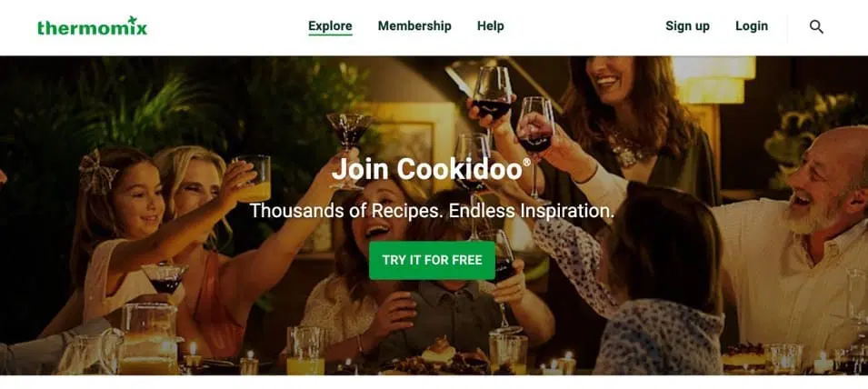Go to the Membership page

click(x=414, y=26)
